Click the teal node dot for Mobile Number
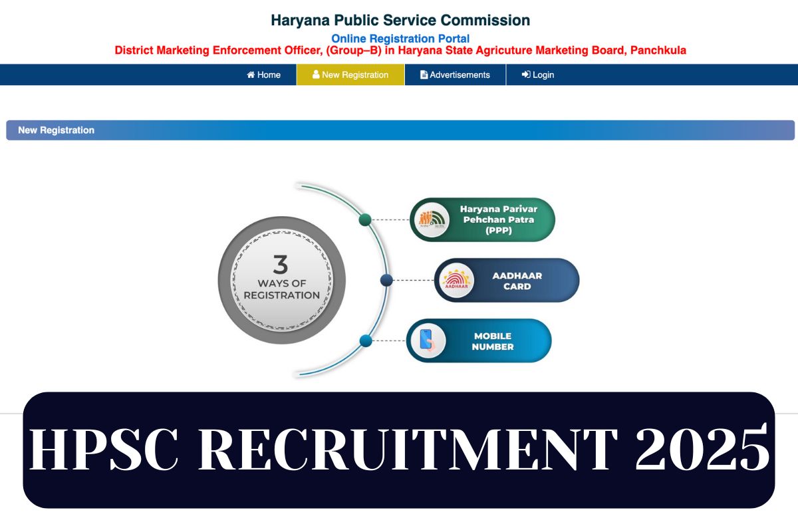This screenshot has width=798, height=532. (x=365, y=341)
